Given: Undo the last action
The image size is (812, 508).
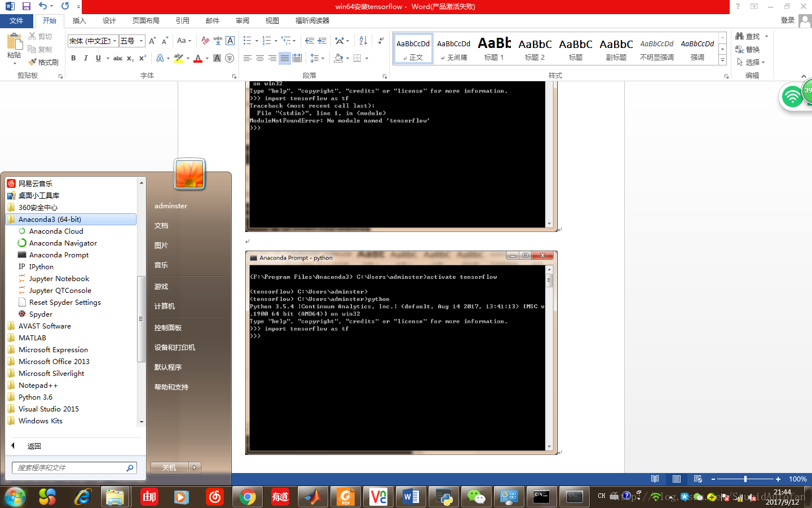Looking at the screenshot, I should 43,6.
